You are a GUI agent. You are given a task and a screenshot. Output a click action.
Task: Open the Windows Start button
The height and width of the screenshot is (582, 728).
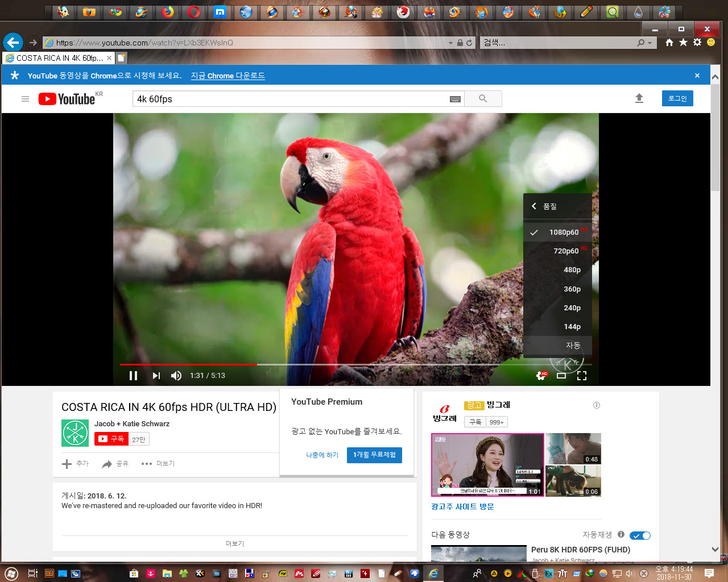[x=11, y=573]
